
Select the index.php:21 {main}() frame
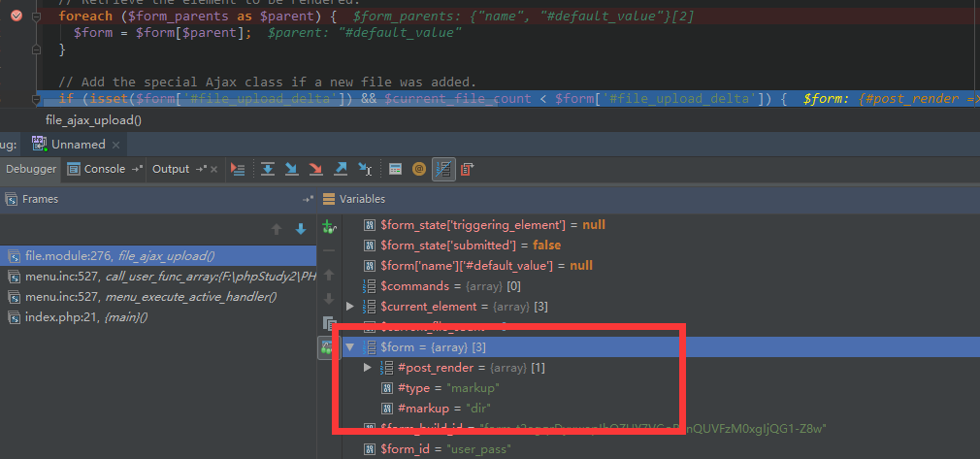pyautogui.click(x=89, y=317)
